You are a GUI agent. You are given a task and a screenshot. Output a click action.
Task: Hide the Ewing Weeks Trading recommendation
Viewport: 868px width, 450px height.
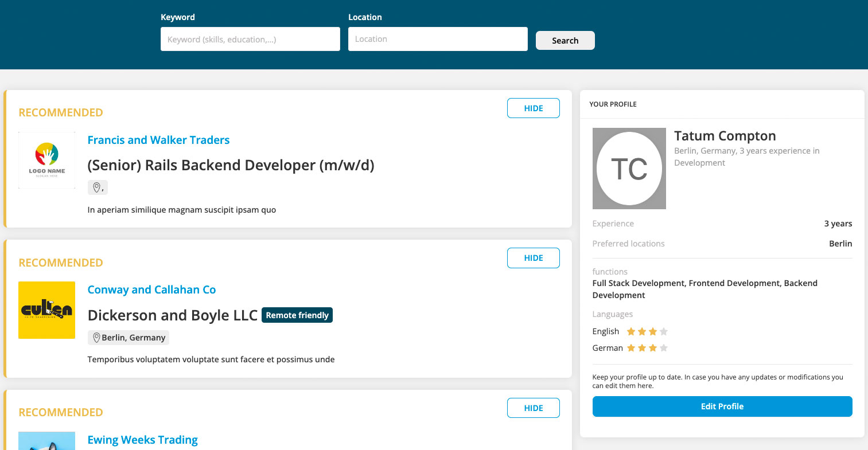[534, 408]
